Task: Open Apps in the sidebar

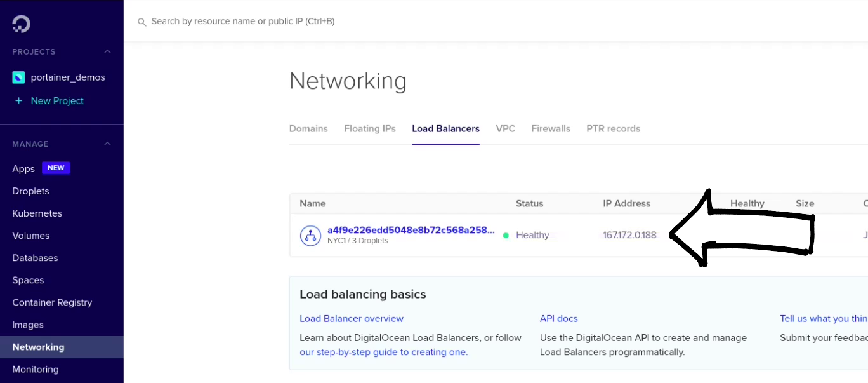Action: tap(23, 169)
